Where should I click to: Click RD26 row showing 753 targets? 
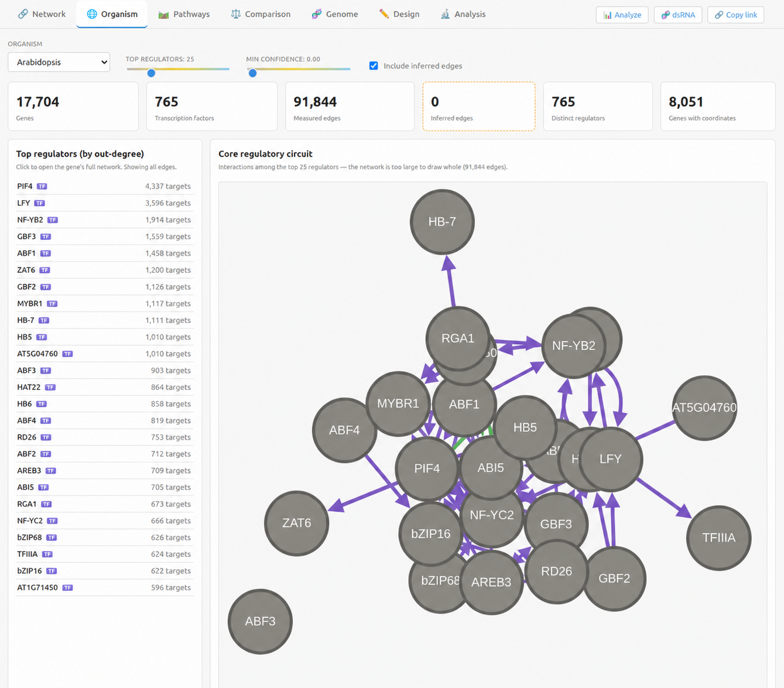pyautogui.click(x=104, y=437)
